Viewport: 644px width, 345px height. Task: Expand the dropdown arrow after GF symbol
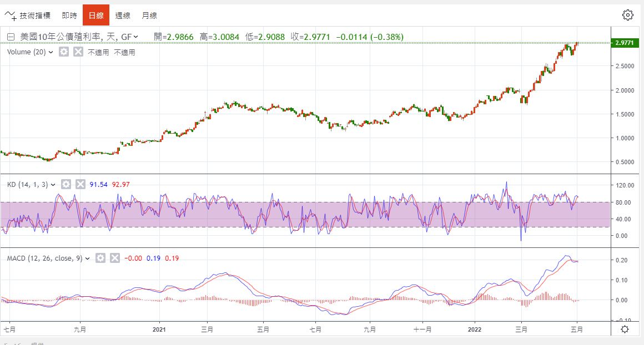[136, 37]
